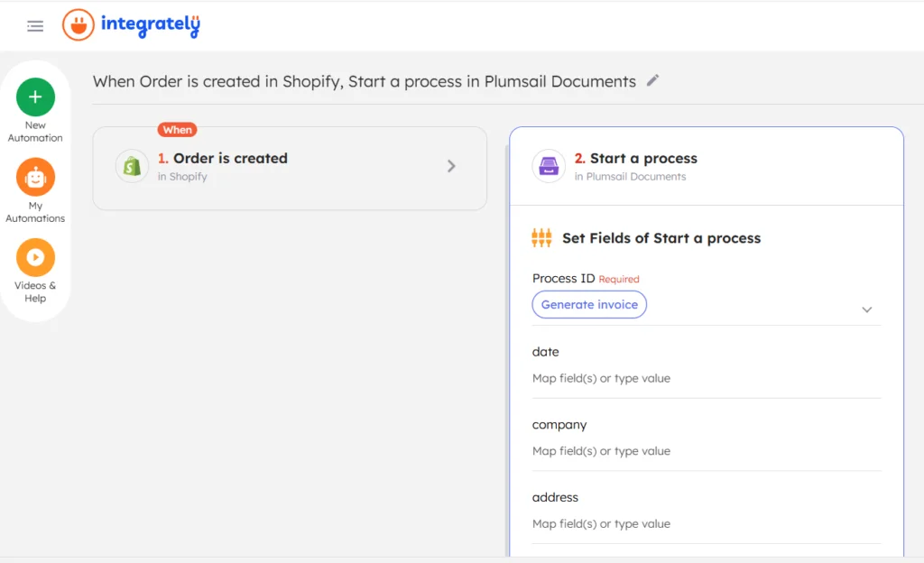924x563 pixels.
Task: Expand the Process ID dropdown
Action: tap(866, 309)
